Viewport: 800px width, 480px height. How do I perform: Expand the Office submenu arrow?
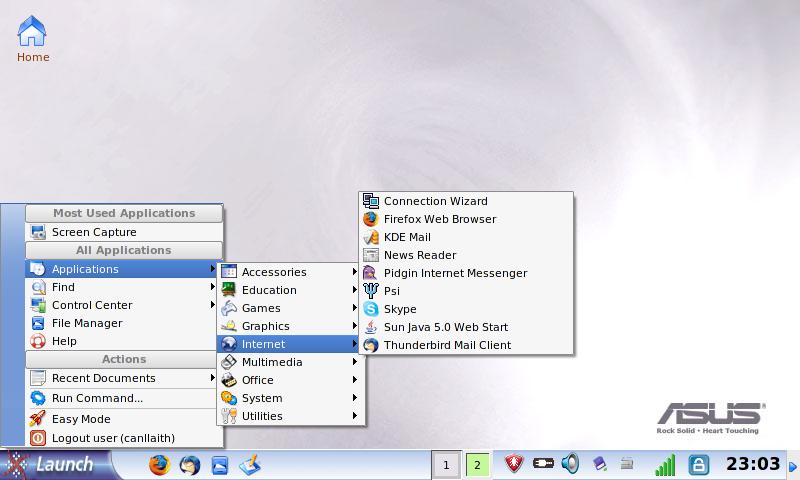(x=355, y=380)
